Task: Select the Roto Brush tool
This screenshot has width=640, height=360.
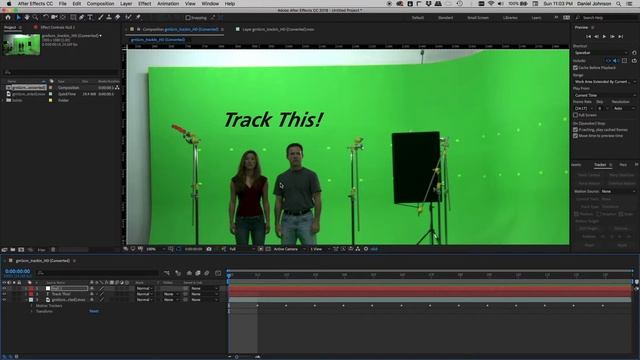Action: 129,18
